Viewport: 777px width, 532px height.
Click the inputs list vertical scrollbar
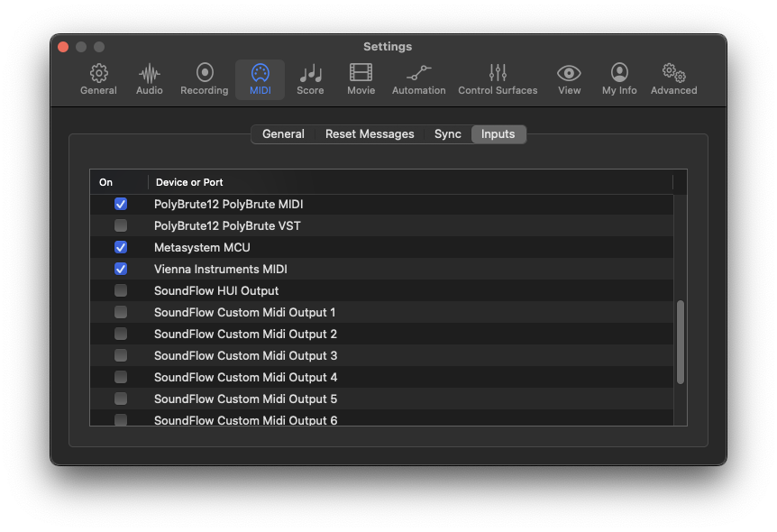coord(680,342)
